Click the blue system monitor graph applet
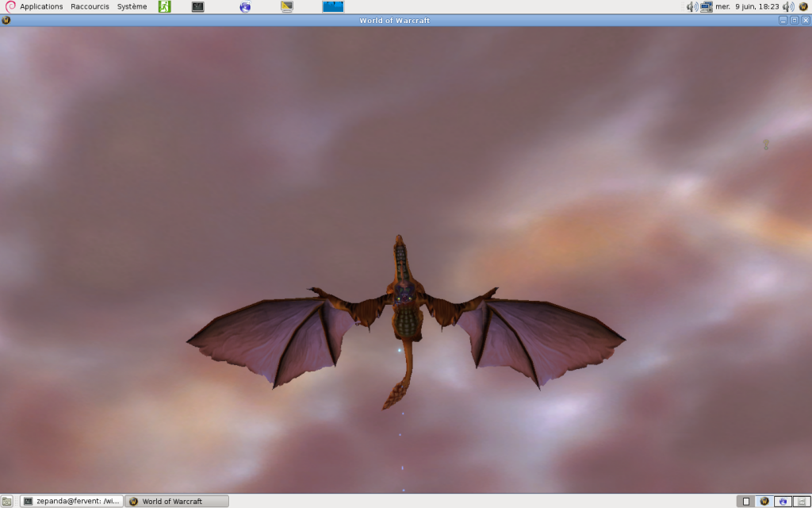This screenshot has width=812, height=508. click(x=333, y=6)
